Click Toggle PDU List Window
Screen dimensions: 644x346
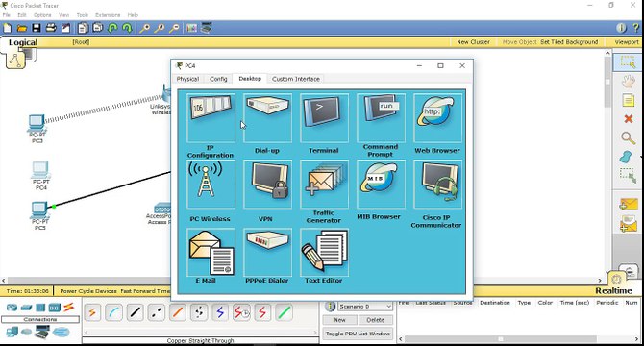[358, 334]
